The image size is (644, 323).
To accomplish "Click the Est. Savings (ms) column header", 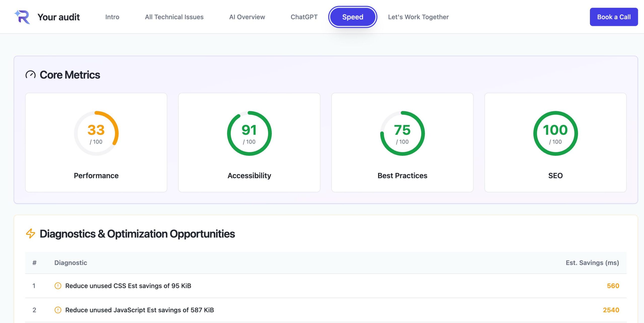I will pyautogui.click(x=592, y=263).
